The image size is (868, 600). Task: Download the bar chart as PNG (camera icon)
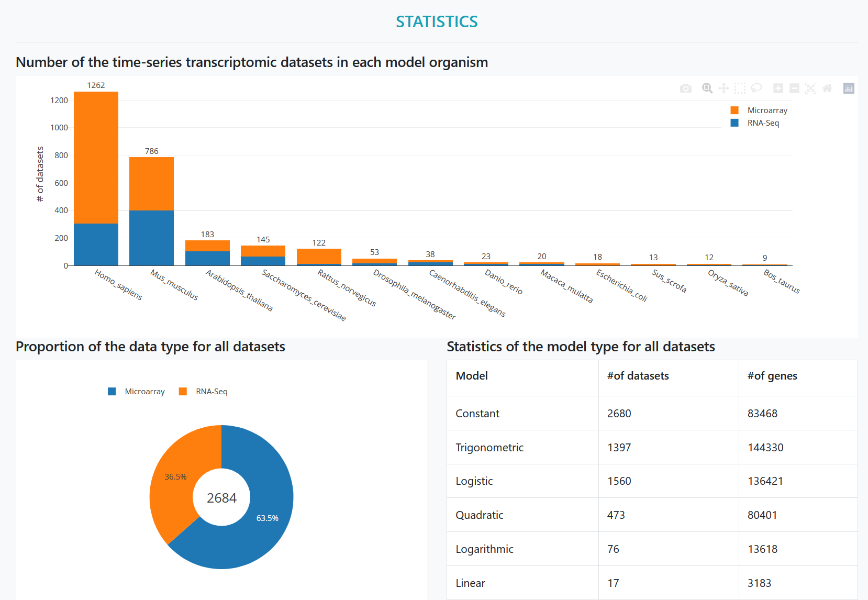(685, 88)
